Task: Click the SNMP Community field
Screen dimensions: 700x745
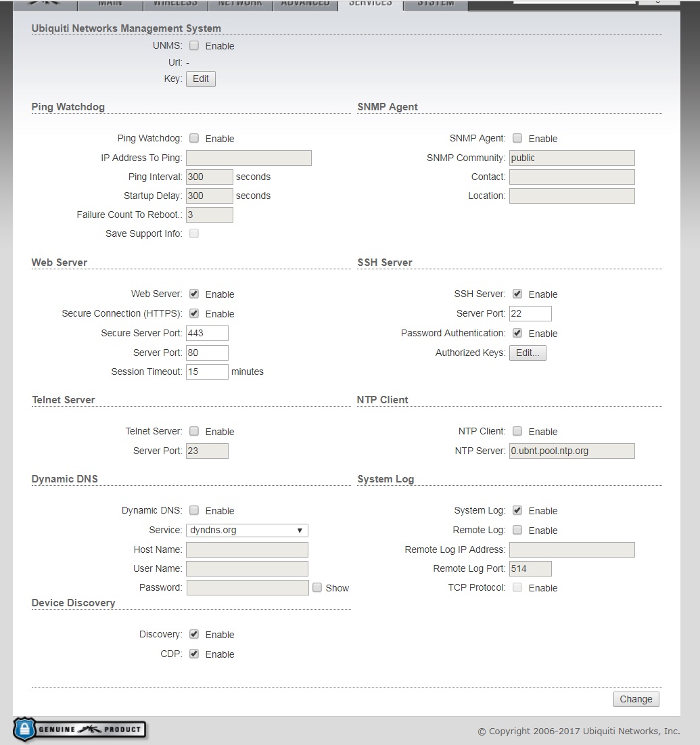Action: tap(571, 158)
